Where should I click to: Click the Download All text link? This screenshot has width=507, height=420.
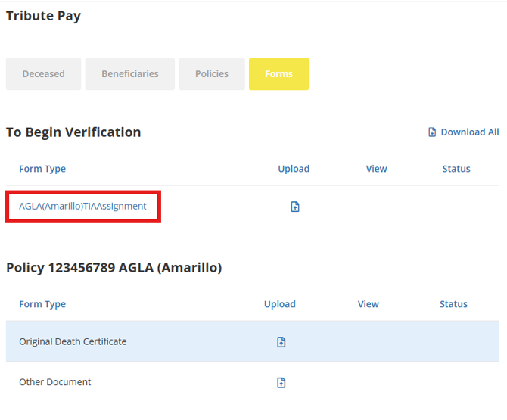pos(469,132)
